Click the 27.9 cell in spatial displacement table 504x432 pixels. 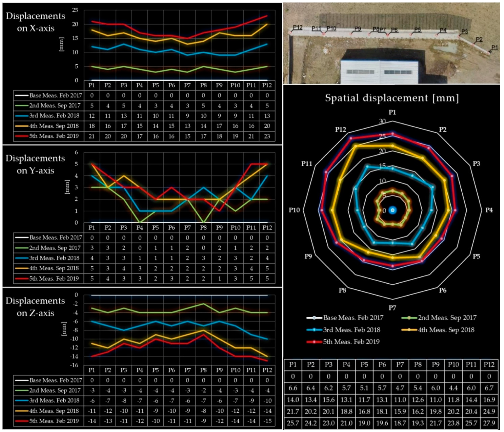tap(489, 423)
